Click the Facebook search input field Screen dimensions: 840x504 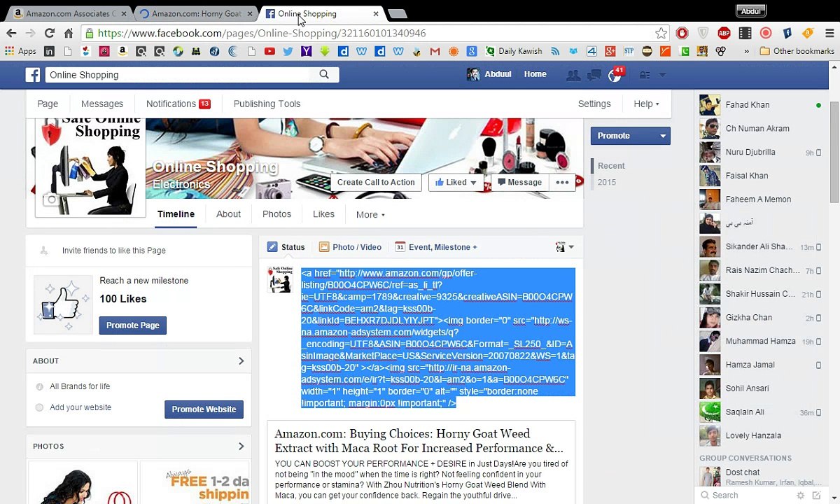tap(178, 75)
